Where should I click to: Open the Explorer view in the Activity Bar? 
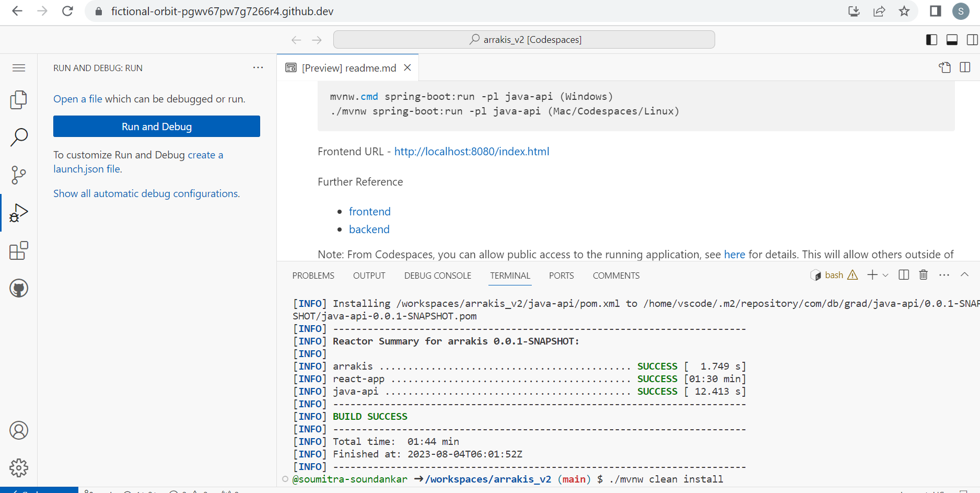coord(19,99)
